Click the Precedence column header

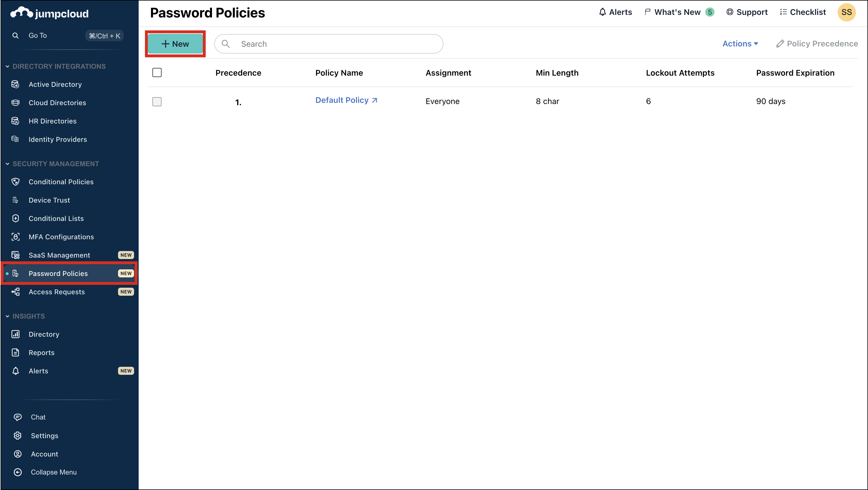238,73
